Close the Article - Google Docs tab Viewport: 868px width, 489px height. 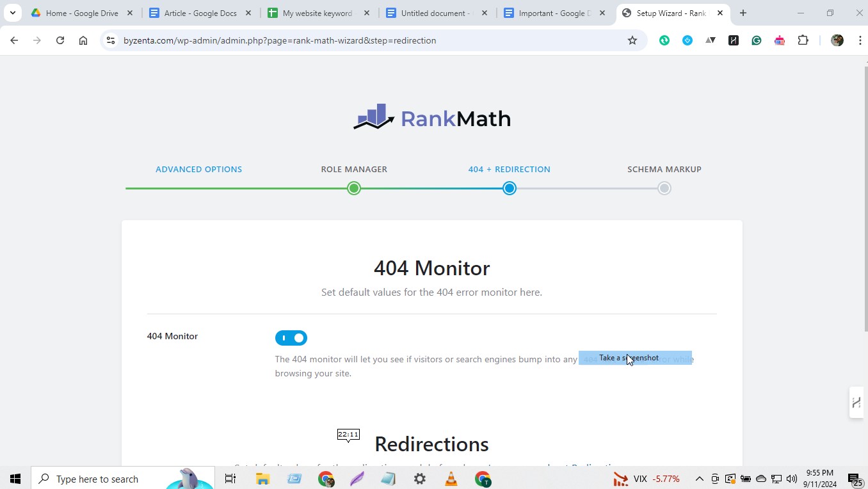[x=248, y=13]
